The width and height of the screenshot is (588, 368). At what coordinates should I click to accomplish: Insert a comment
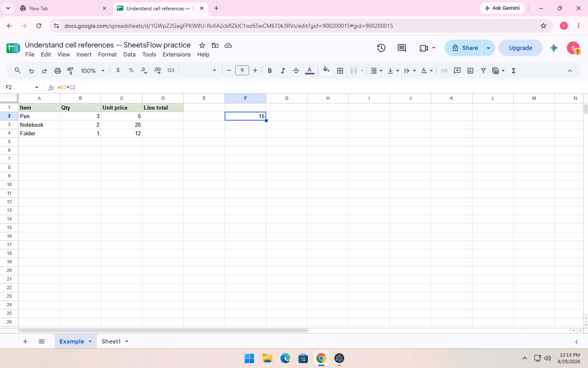click(457, 71)
